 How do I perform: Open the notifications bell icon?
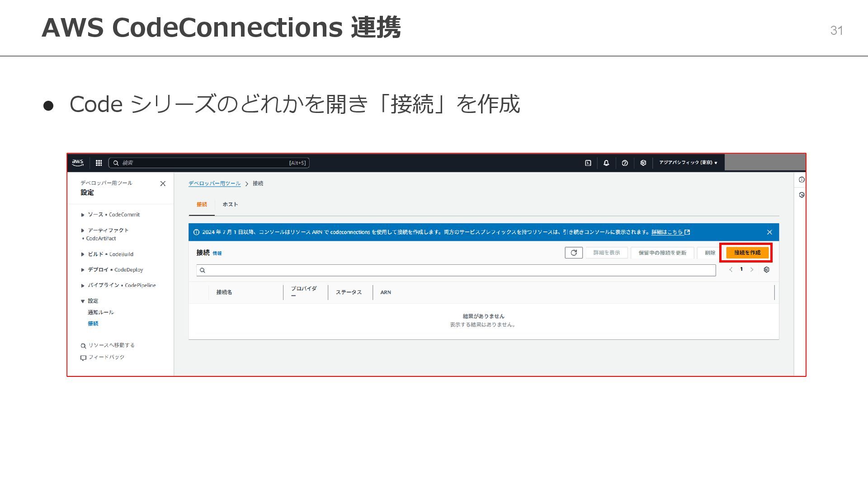click(606, 163)
